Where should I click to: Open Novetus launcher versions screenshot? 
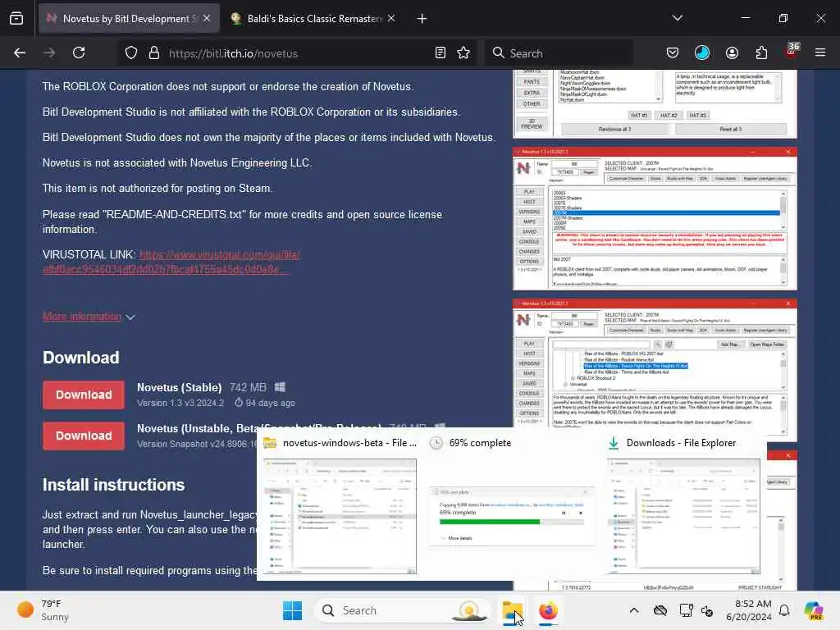click(x=655, y=218)
